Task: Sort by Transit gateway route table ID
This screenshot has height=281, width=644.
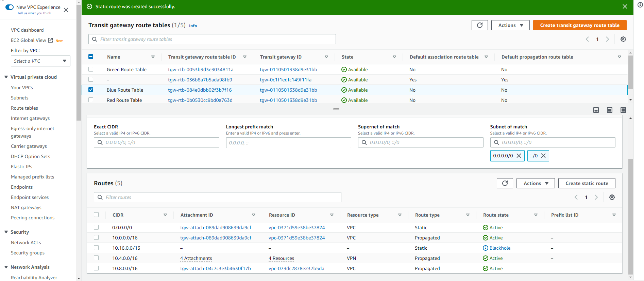Action: tap(245, 57)
